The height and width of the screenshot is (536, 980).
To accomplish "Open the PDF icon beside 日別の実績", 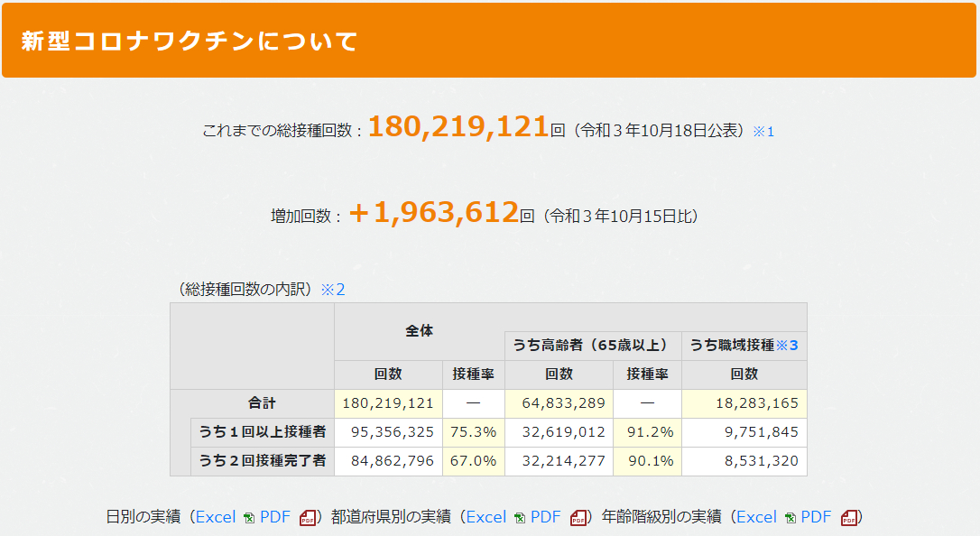I will [306, 517].
